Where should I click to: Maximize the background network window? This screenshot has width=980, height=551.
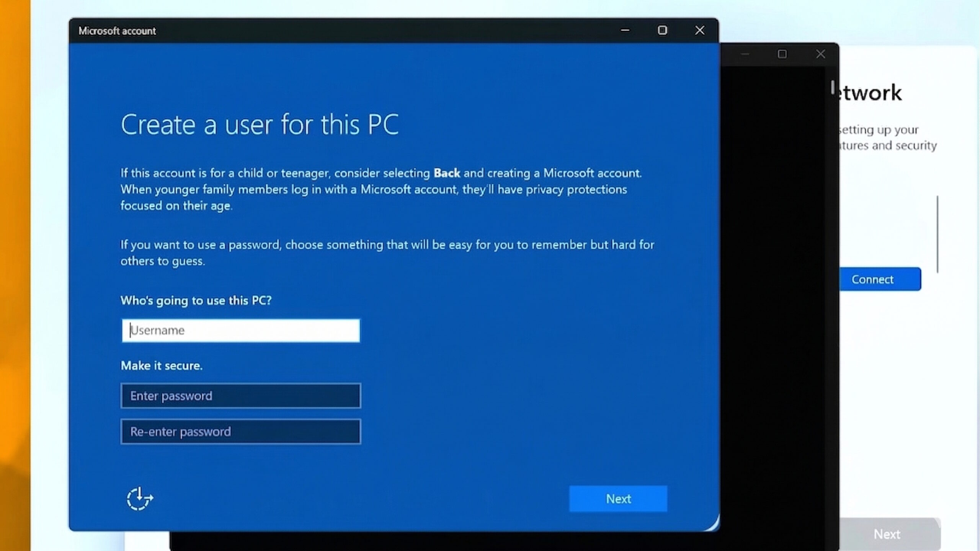[x=782, y=54]
